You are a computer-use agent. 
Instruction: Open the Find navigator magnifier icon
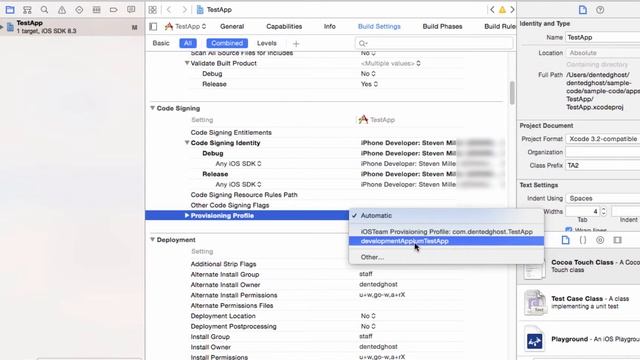click(44, 10)
